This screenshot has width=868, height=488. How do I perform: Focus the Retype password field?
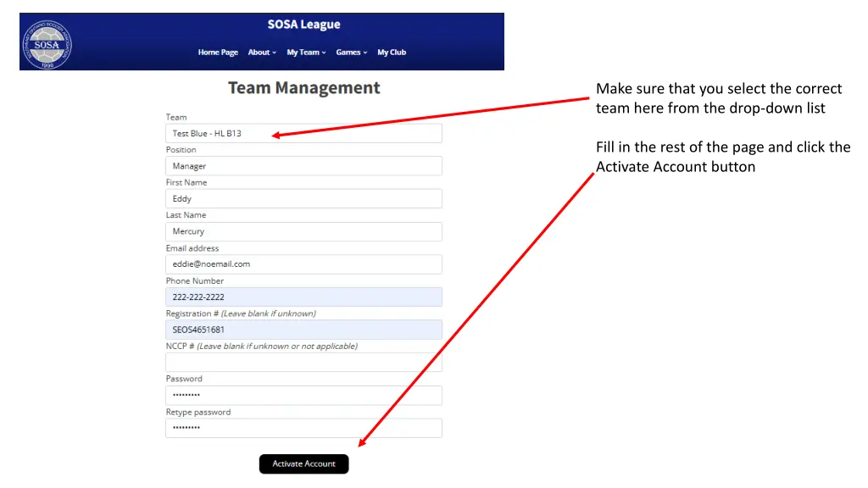coord(303,428)
